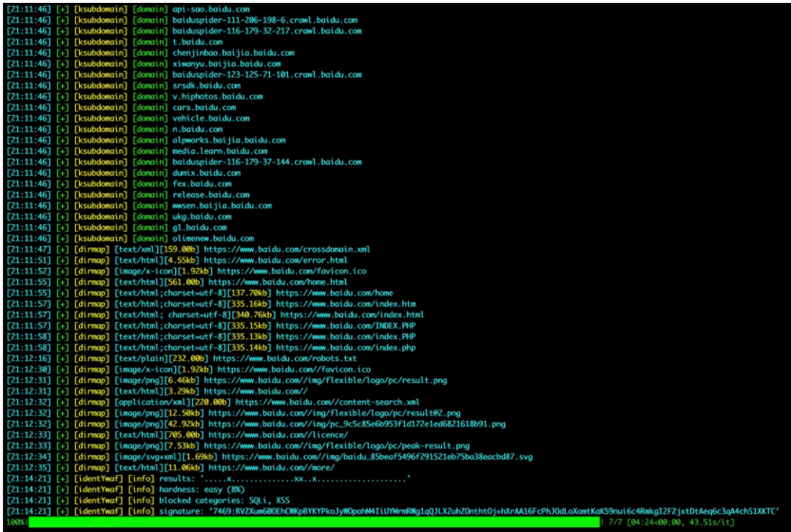The width and height of the screenshot is (791, 532).
Task: Select srsdk.baidu.com domain
Action: point(206,85)
